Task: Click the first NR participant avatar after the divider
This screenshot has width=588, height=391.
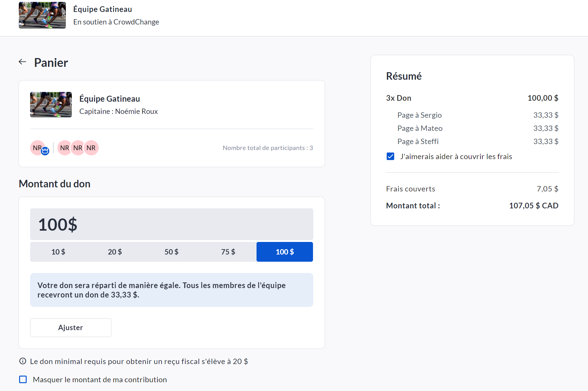Action: click(x=64, y=148)
